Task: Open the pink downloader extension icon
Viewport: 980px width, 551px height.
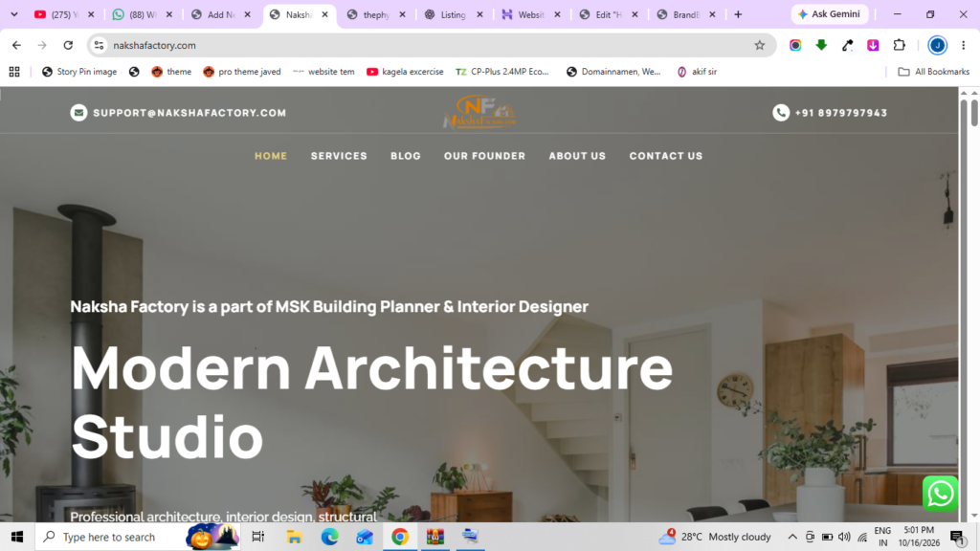Action: [x=873, y=45]
